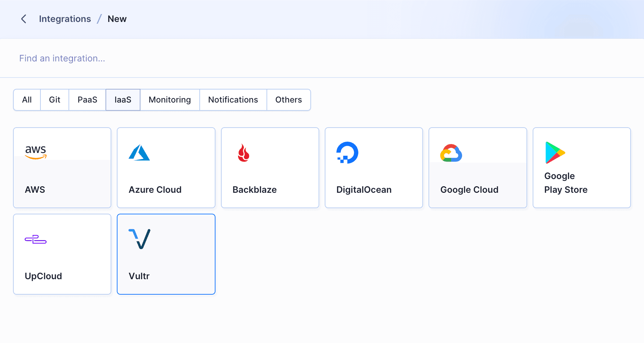The height and width of the screenshot is (343, 644).
Task: Choose the Backblaze card label
Action: coord(255,190)
